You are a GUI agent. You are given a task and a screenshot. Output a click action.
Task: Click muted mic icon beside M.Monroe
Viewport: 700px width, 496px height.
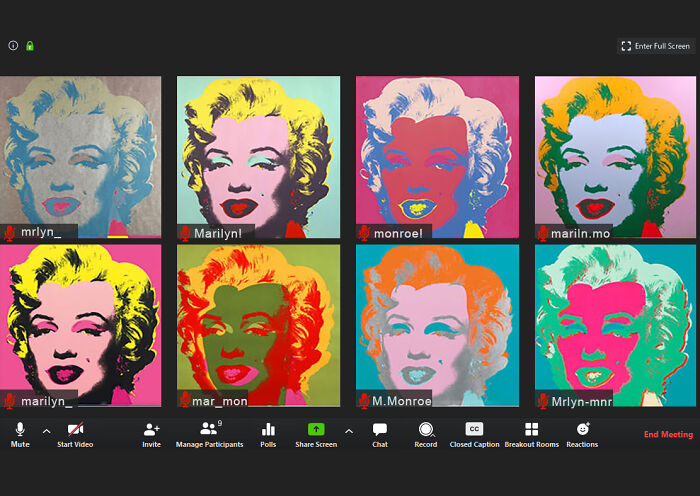[x=364, y=401]
